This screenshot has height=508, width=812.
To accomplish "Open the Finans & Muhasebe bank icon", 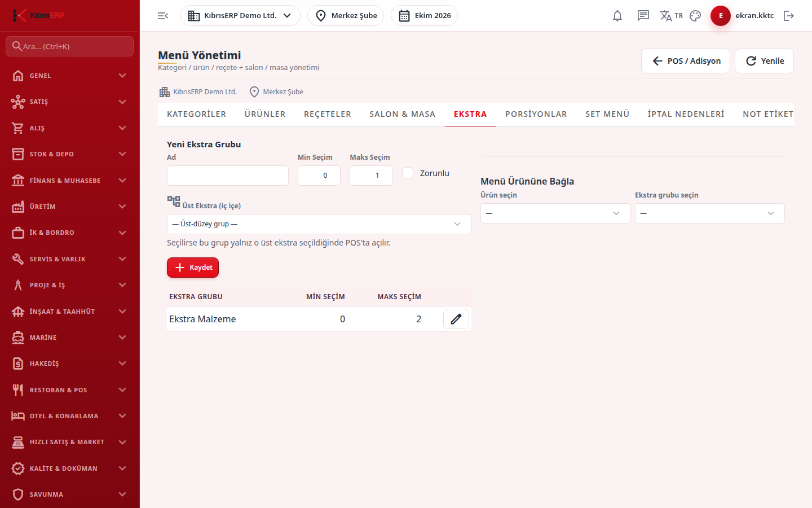I will 18,181.
